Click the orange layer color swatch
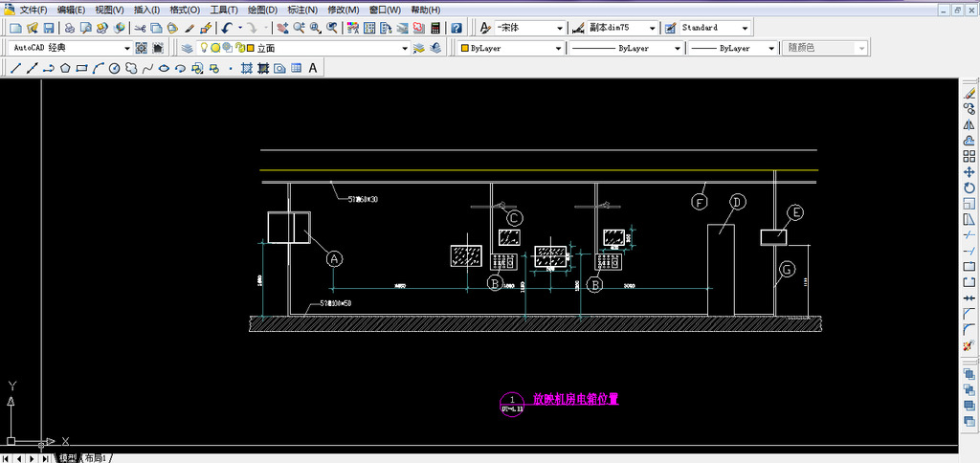This screenshot has height=463, width=980. 250,48
